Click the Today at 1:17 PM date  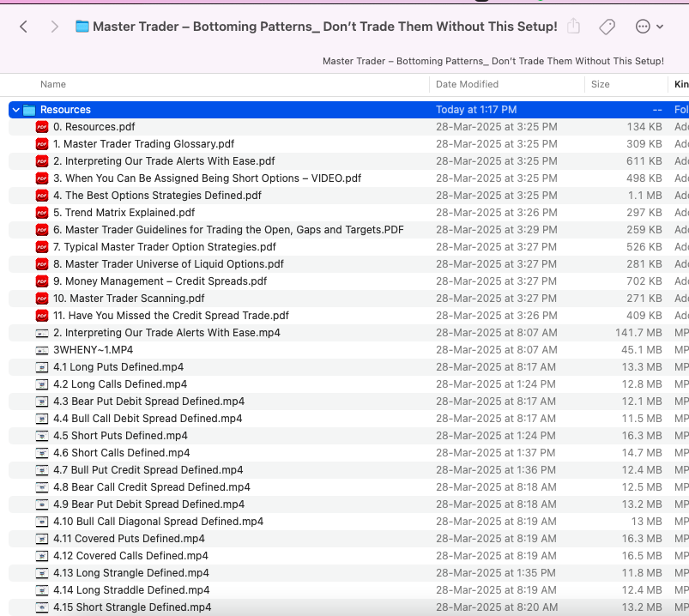(476, 110)
